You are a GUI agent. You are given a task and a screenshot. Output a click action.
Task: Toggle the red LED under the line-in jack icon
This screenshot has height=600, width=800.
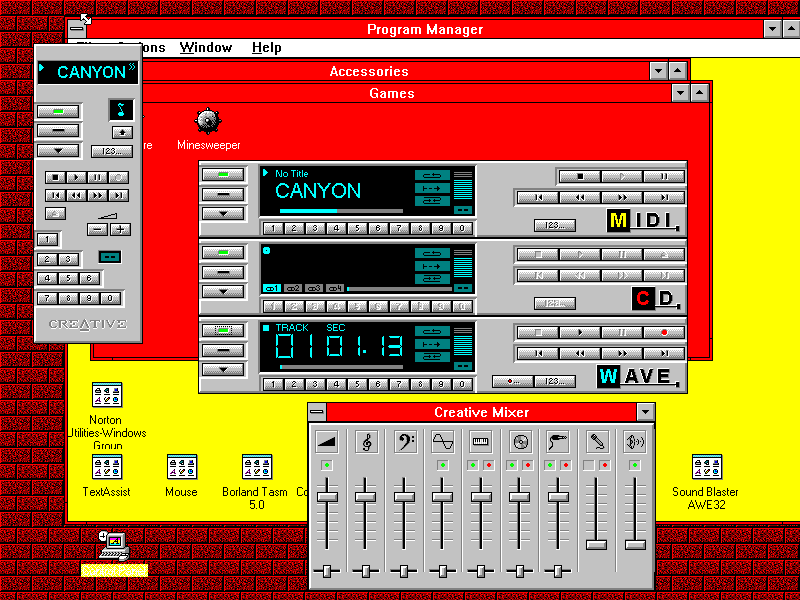[x=565, y=465]
